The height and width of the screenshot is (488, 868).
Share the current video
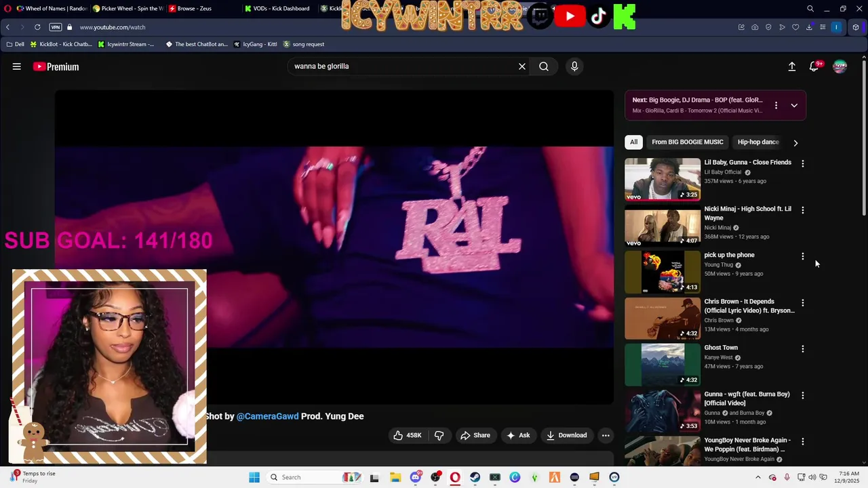(x=475, y=435)
